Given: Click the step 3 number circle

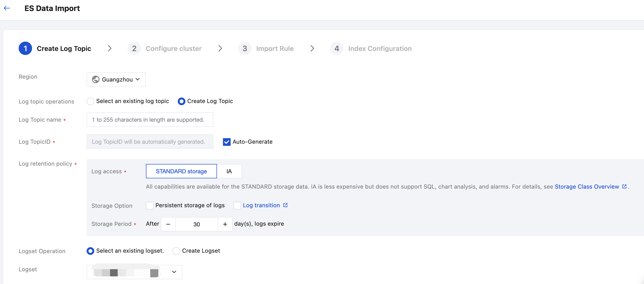Looking at the screenshot, I should click(244, 49).
